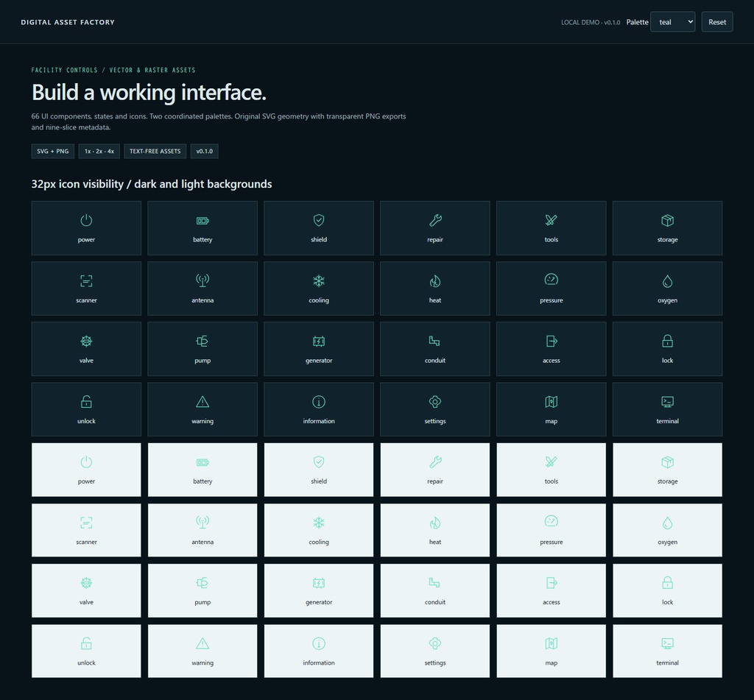
Task: Pick the heat icon on light tile
Action: tap(435, 523)
